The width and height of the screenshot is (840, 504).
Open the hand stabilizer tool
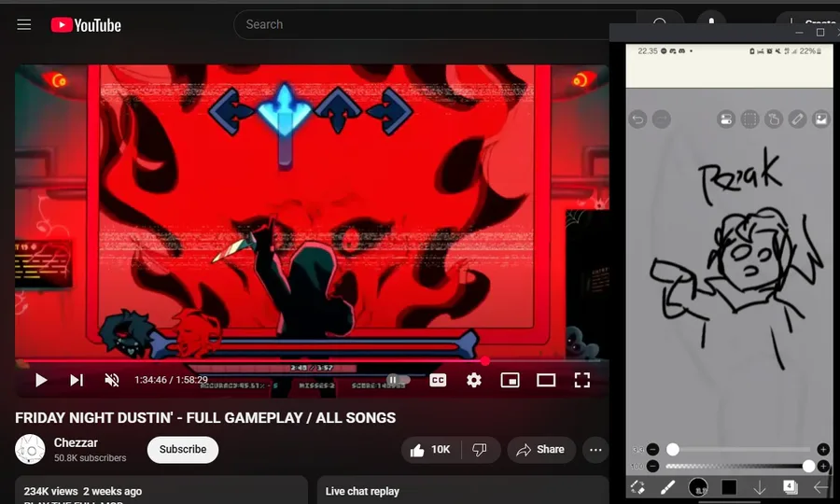774,119
